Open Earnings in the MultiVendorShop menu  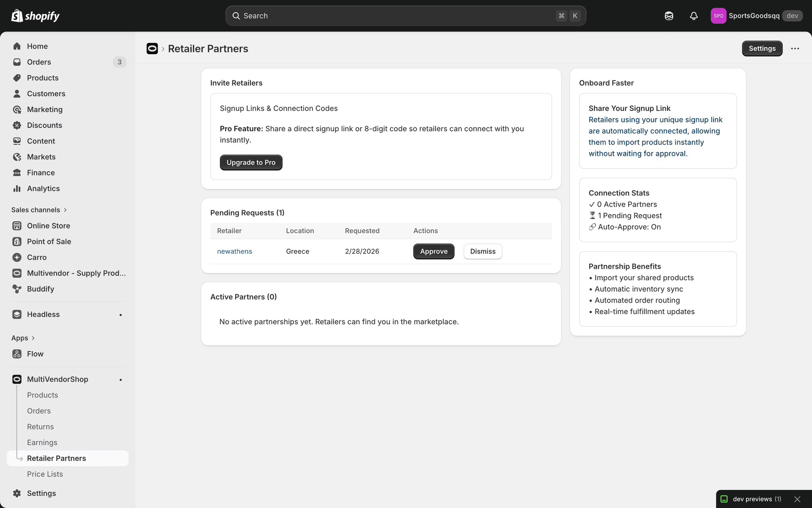tap(42, 442)
